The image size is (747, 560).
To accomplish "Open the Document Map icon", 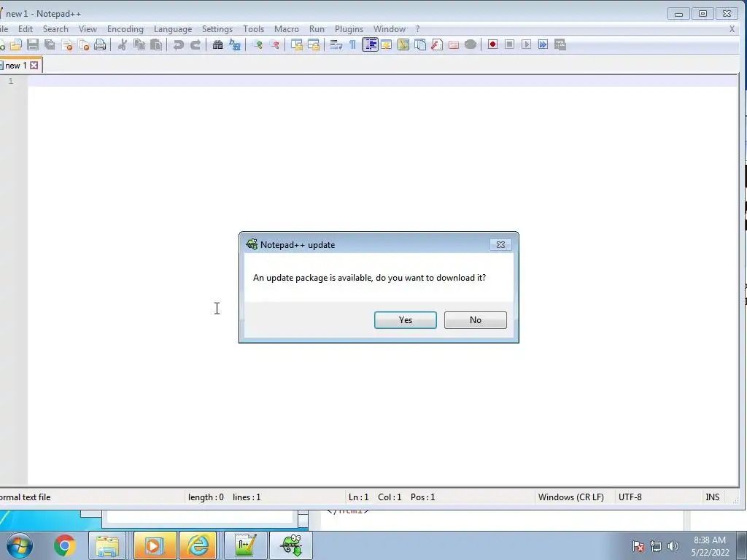I will click(403, 44).
